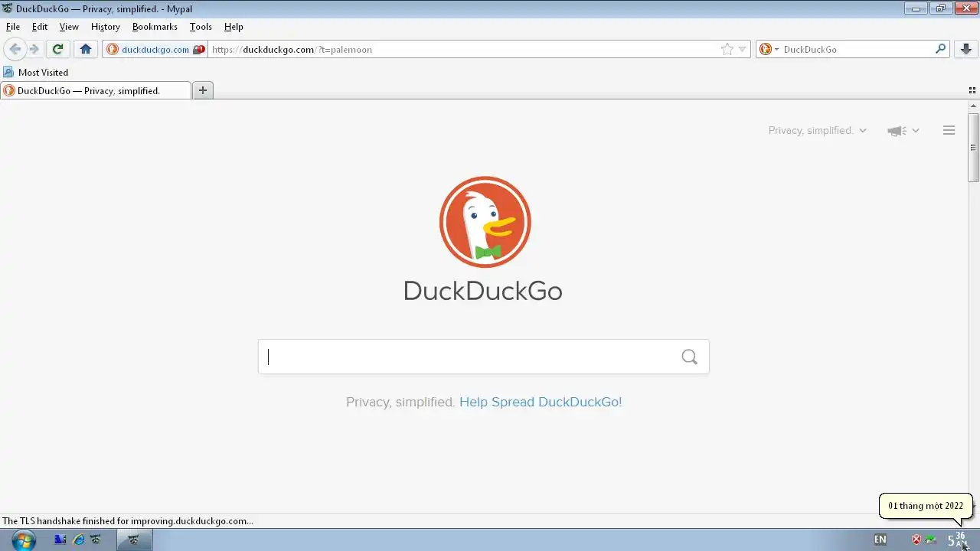
Task: Select the DuckDuckGo — Privacy, simplified tab
Action: tap(96, 90)
